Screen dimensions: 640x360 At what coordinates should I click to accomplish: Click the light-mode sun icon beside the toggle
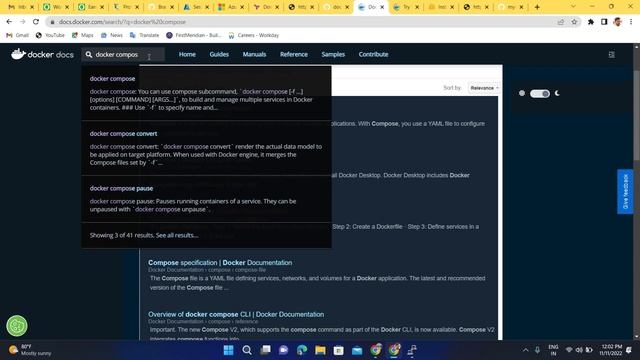pos(522,93)
